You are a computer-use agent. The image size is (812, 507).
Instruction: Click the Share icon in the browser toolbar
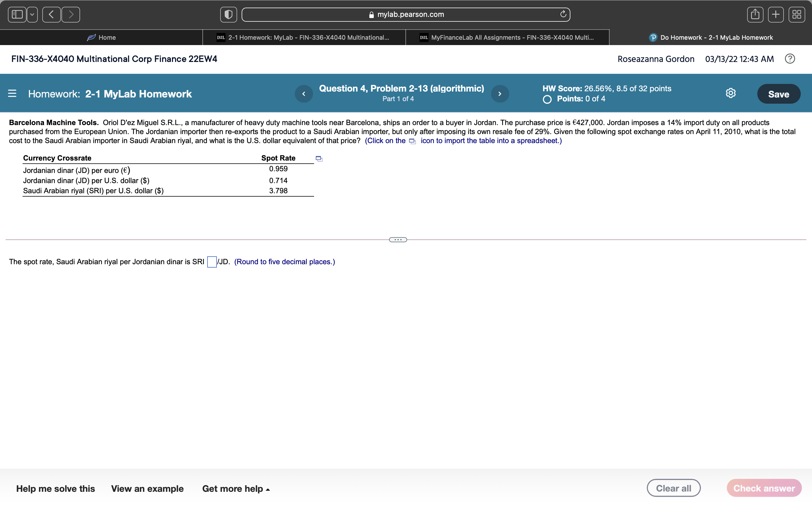click(755, 14)
